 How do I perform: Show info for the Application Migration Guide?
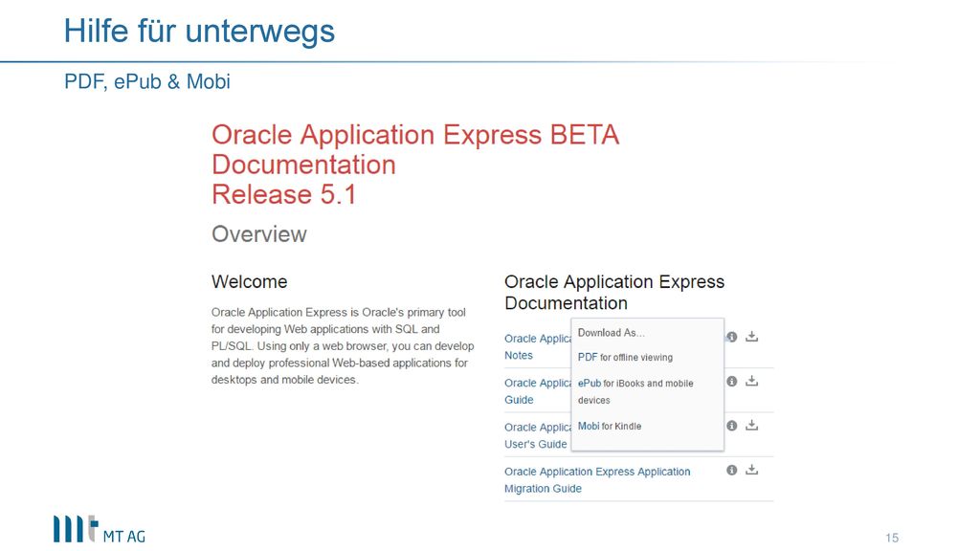pyautogui.click(x=732, y=470)
